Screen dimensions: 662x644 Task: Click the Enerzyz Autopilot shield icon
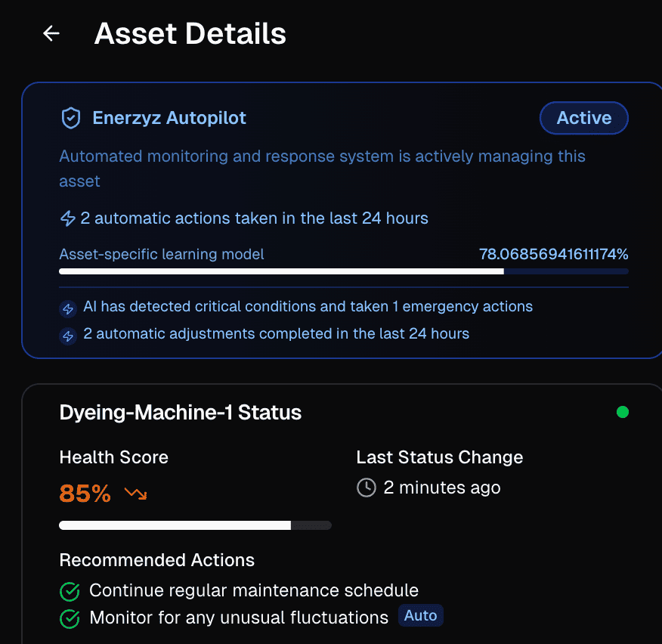point(71,118)
